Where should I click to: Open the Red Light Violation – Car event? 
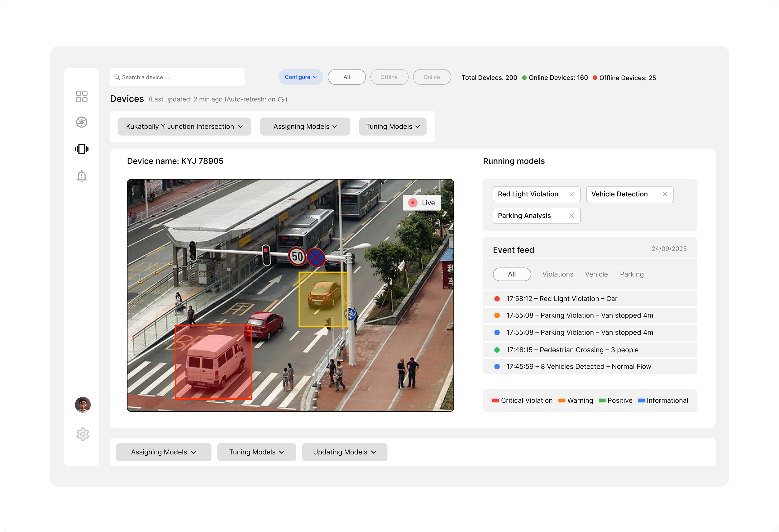(562, 299)
